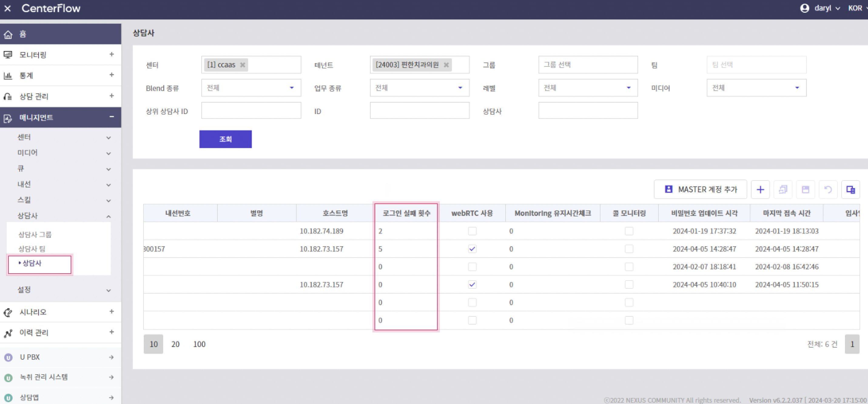868x404 pixels.
Task: Click the copy/duplicate icon in the table toolbar
Action: click(x=783, y=189)
